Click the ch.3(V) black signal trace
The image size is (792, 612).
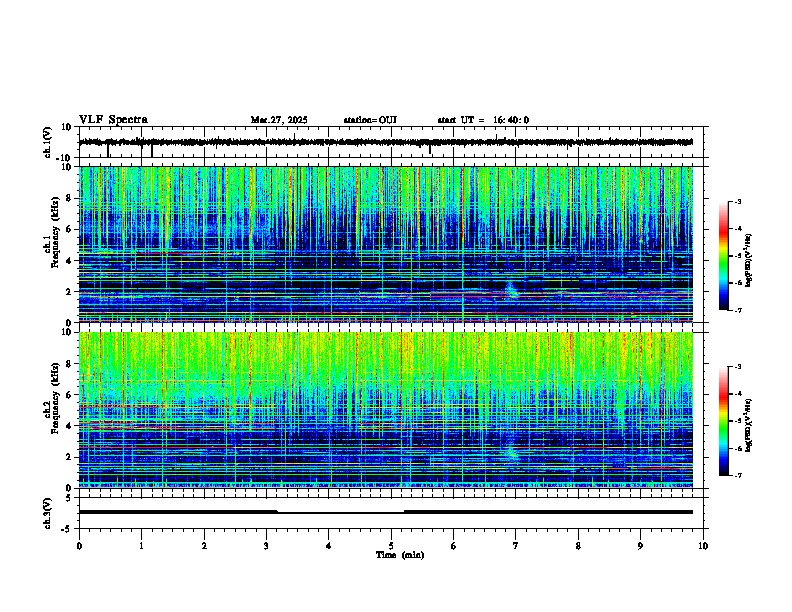pyautogui.click(x=386, y=512)
